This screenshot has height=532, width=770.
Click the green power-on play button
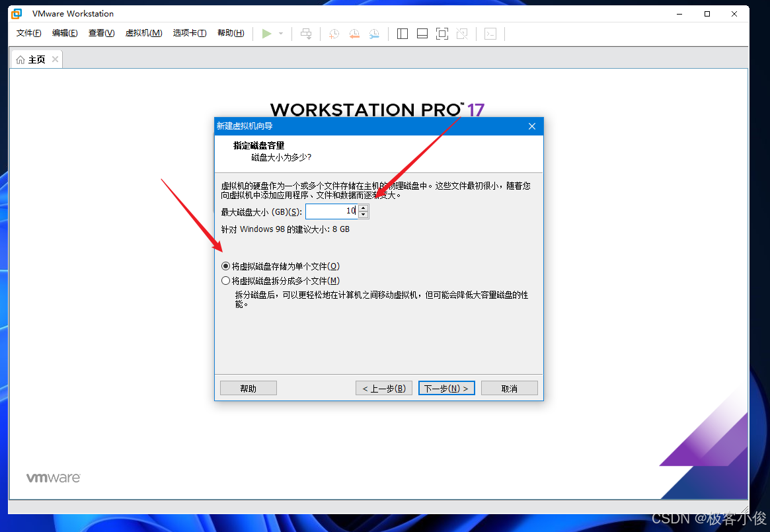click(x=266, y=34)
